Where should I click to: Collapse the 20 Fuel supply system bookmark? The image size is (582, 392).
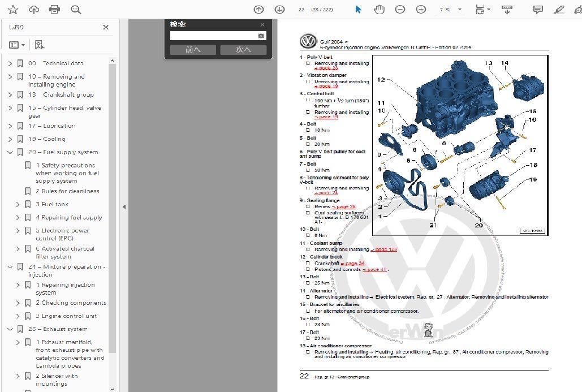click(10, 152)
